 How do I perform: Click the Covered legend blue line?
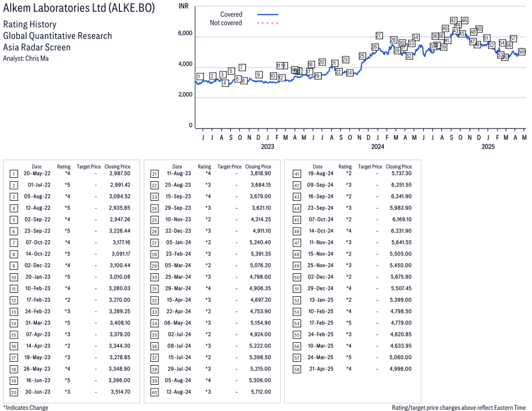[x=268, y=14]
